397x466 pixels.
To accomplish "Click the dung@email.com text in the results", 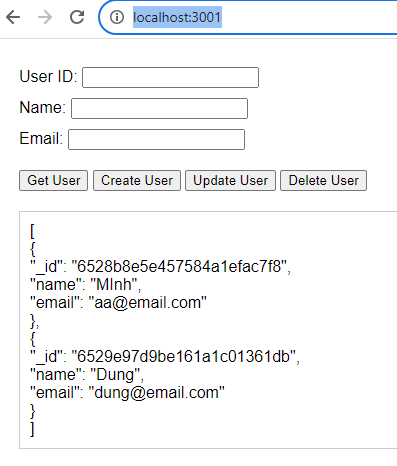I will point(157,393).
